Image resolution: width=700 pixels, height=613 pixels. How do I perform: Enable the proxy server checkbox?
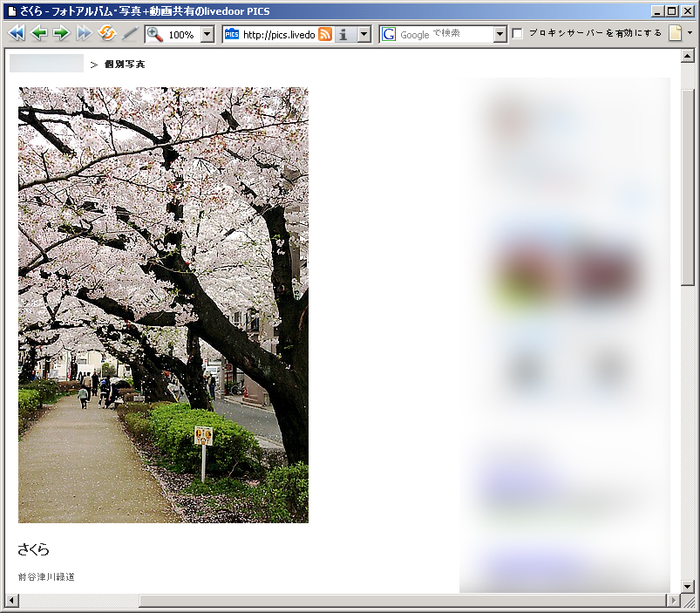coord(518,33)
